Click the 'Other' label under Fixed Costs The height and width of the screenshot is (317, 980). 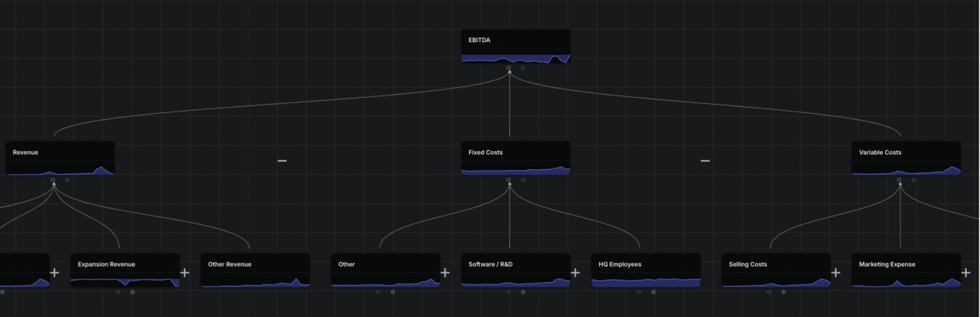pos(346,264)
